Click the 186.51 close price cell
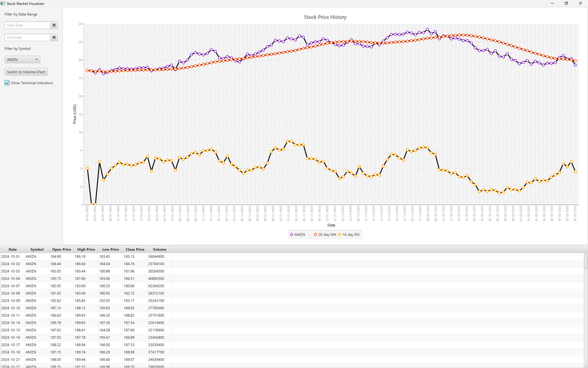Screen dimensions: 588x368 click(x=135, y=278)
